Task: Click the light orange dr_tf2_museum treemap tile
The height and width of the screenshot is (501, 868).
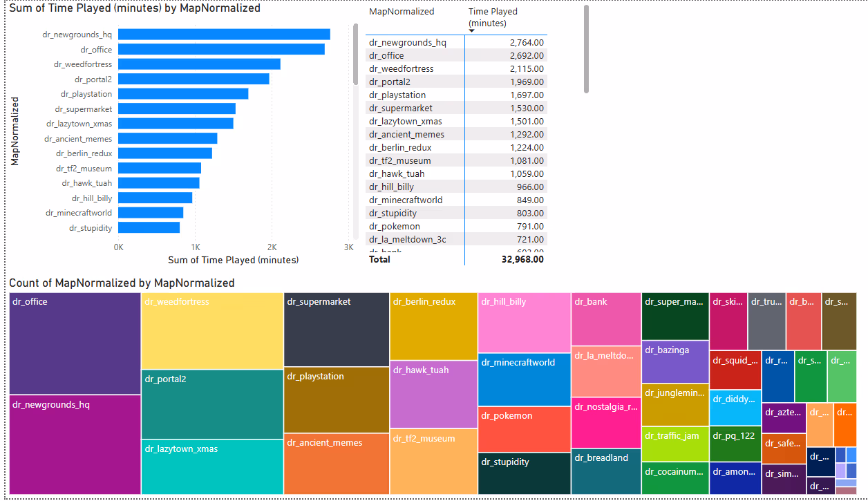Action: 434,462
